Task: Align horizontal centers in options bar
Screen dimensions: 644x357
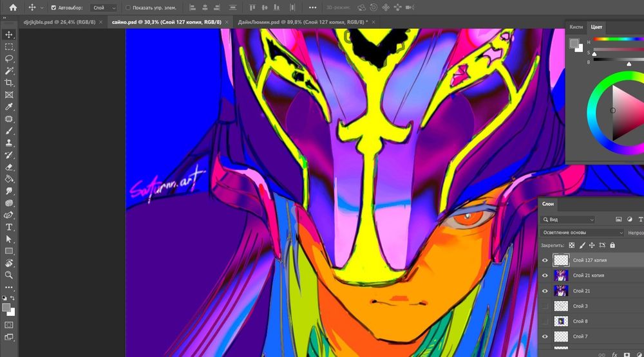Action: coord(205,7)
